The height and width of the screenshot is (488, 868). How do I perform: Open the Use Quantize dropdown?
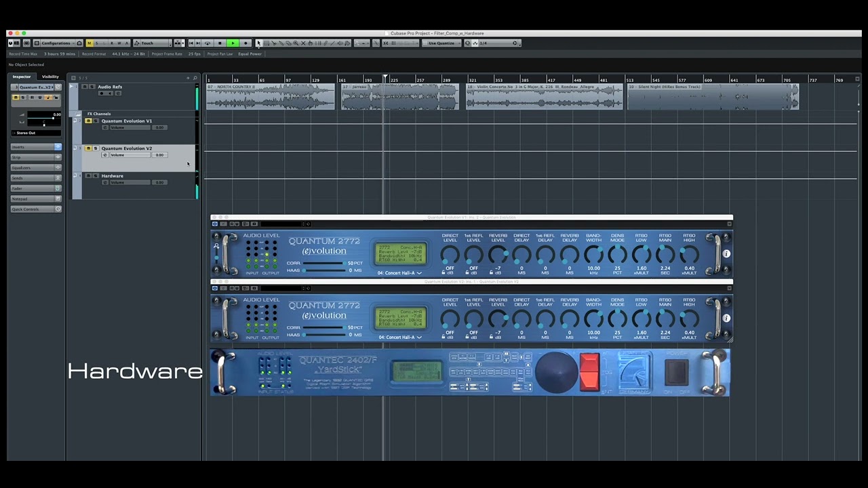tap(441, 43)
